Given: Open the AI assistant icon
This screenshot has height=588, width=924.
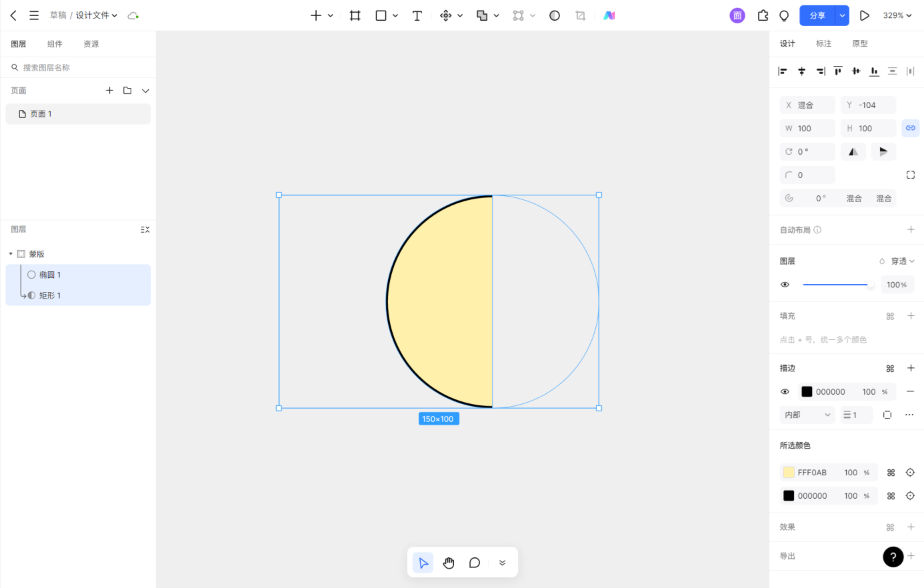Looking at the screenshot, I should click(609, 15).
